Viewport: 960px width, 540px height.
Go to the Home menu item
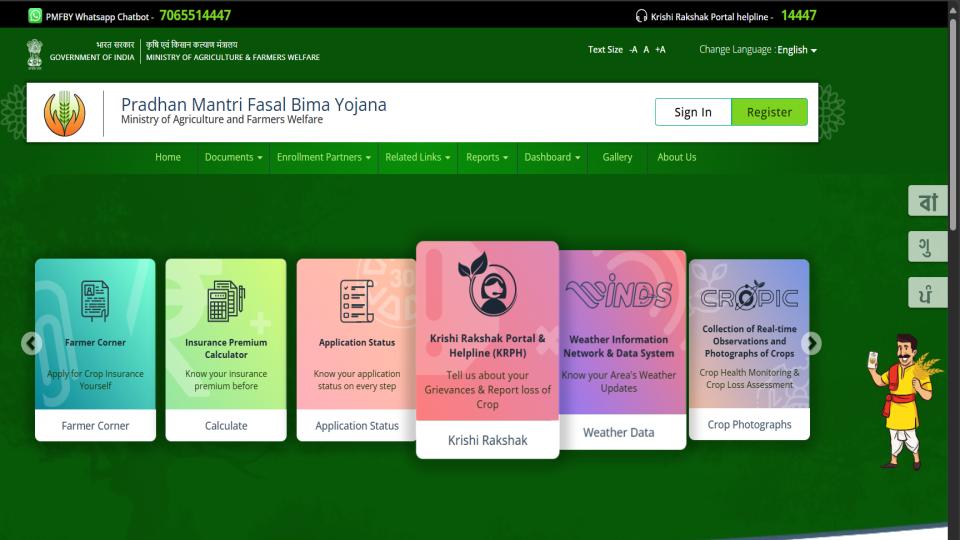[x=168, y=157]
